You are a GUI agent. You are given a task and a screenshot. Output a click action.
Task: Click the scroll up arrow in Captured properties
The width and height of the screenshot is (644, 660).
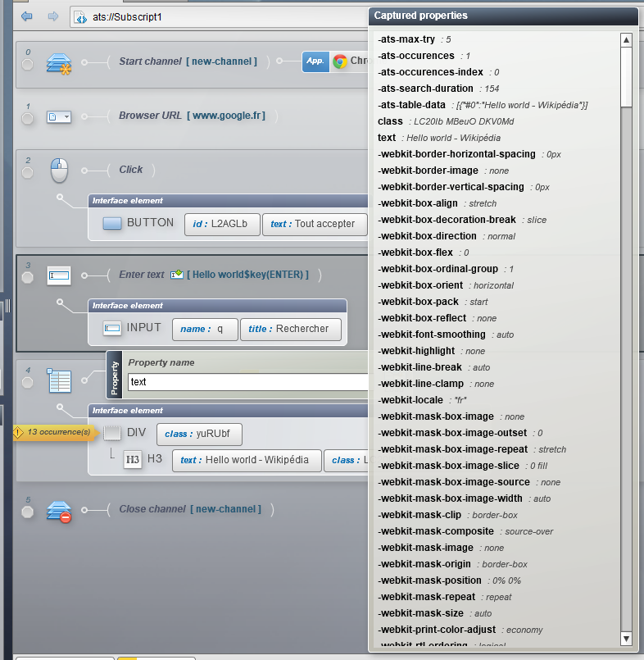pos(626,40)
